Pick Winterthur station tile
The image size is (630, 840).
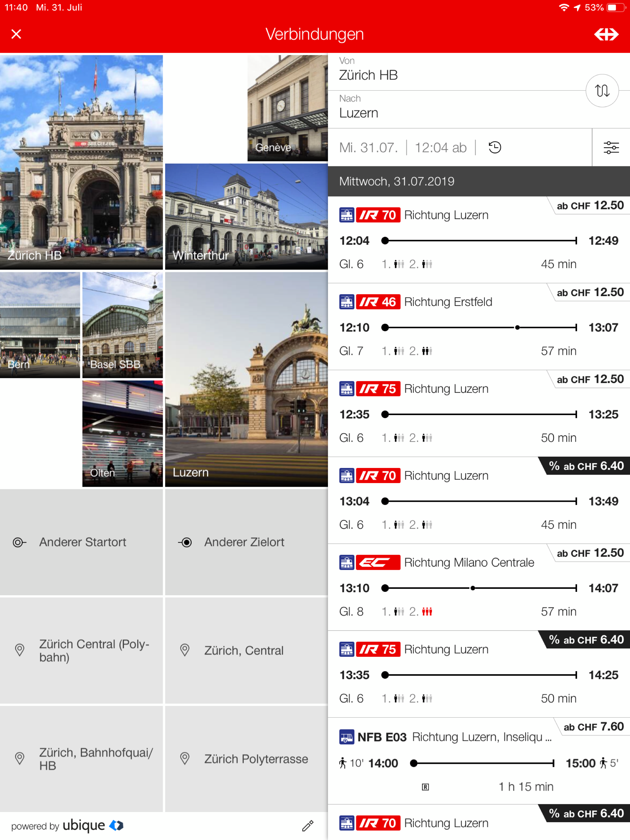pyautogui.click(x=246, y=216)
